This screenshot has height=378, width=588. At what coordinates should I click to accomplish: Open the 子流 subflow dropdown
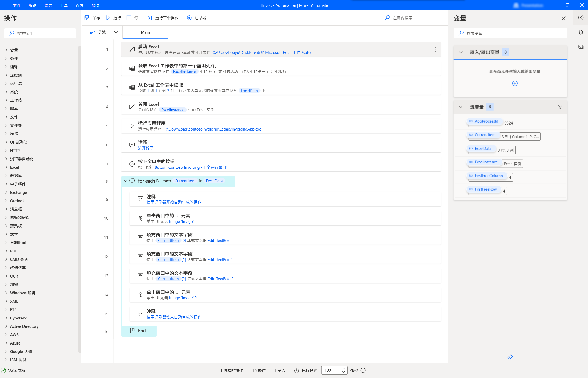(116, 32)
